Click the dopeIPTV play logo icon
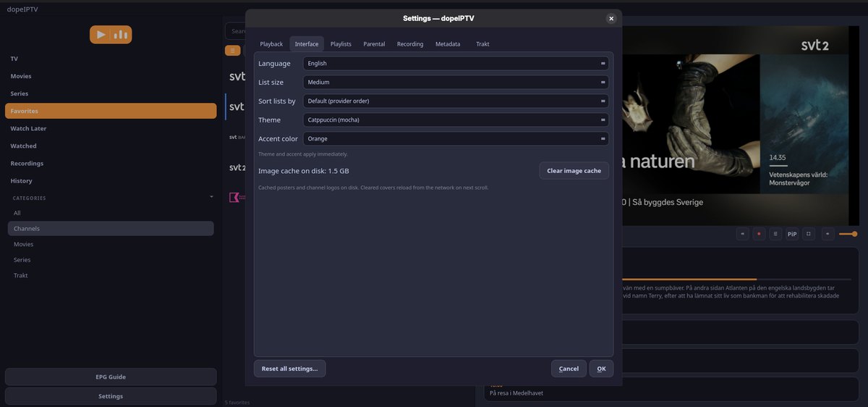 (x=111, y=34)
